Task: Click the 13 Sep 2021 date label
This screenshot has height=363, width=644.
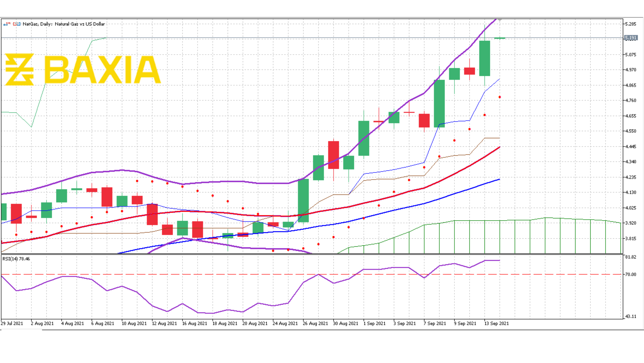Action: click(497, 323)
